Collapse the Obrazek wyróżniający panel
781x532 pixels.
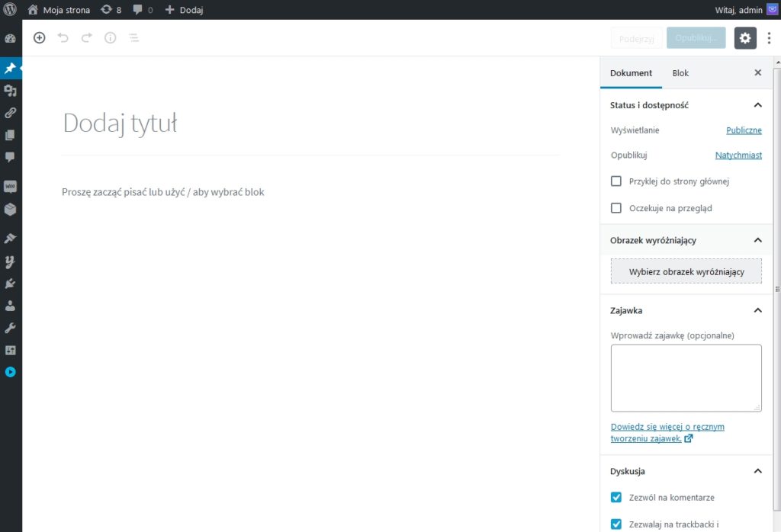(757, 240)
